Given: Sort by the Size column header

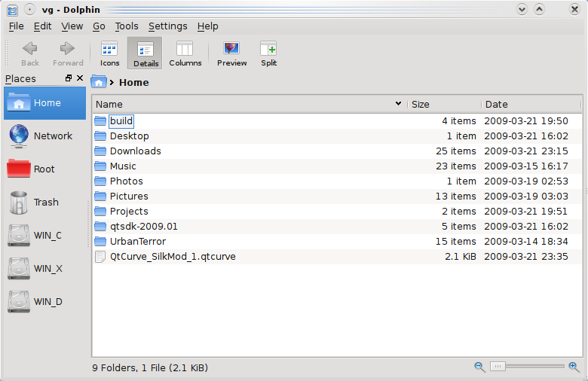Looking at the screenshot, I should 444,104.
